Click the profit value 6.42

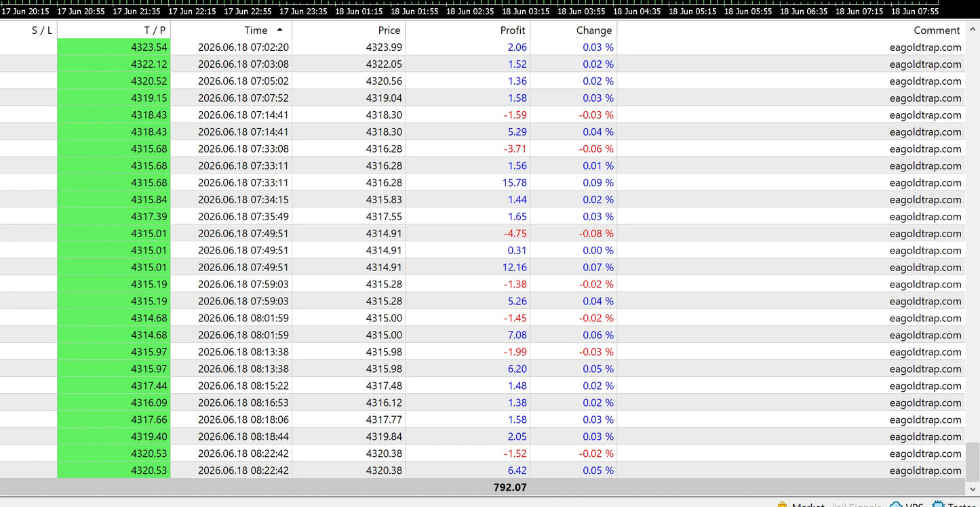517,470
